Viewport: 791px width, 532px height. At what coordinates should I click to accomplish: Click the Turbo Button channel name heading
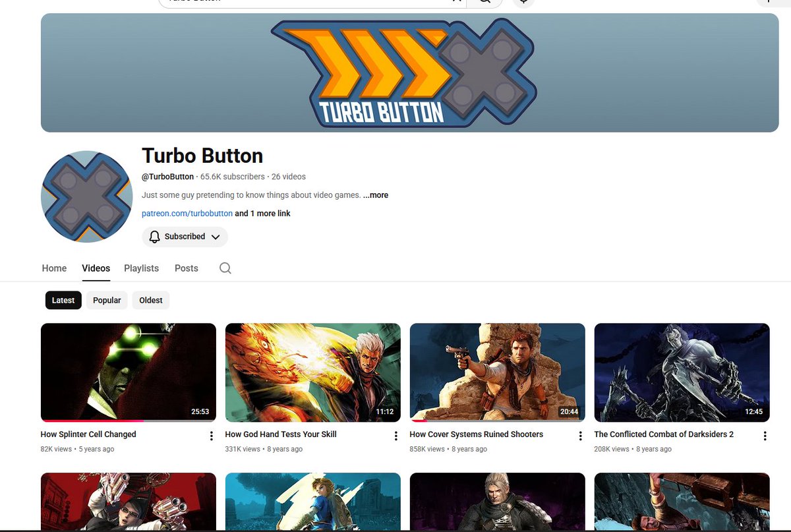coord(202,156)
